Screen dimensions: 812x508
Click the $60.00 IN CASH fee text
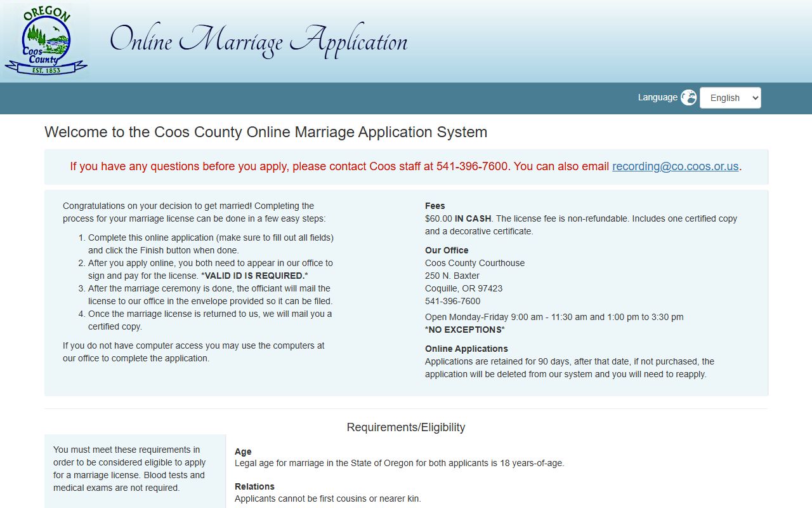pyautogui.click(x=458, y=218)
